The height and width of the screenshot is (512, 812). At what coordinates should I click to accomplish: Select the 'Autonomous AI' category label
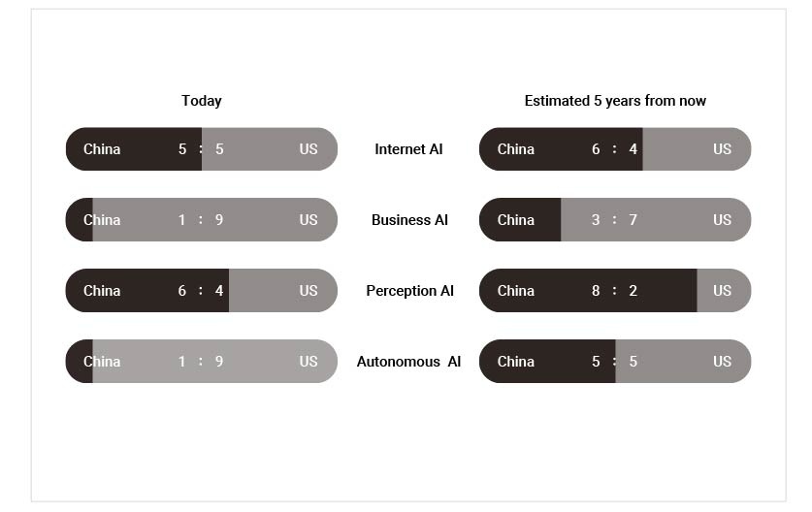408,362
